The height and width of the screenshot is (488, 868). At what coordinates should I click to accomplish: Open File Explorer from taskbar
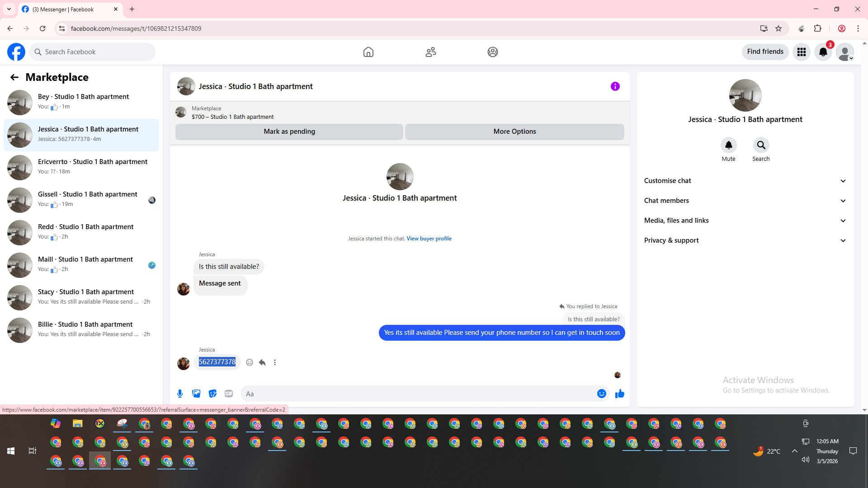coord(78,424)
